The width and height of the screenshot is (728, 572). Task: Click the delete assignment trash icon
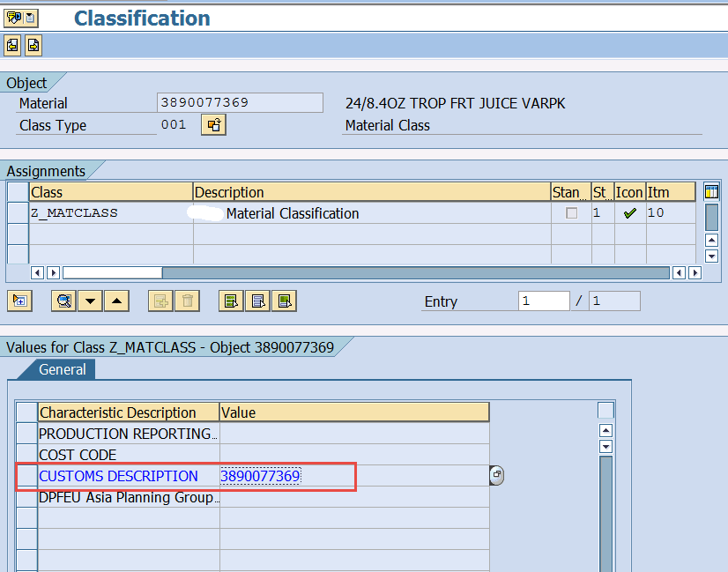click(x=187, y=301)
